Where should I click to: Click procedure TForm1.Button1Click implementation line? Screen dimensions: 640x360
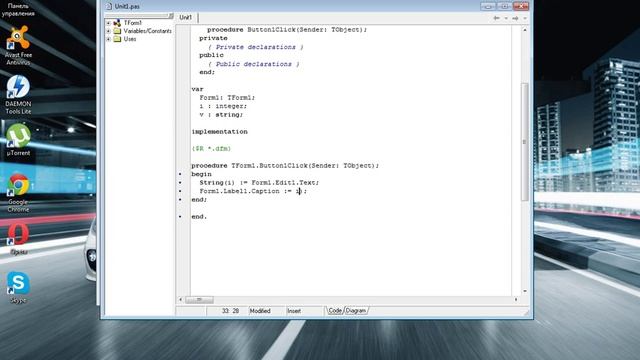click(x=285, y=166)
